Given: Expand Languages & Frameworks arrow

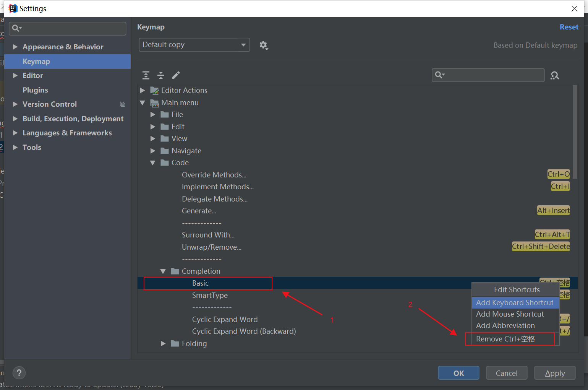Looking at the screenshot, I should tap(15, 133).
